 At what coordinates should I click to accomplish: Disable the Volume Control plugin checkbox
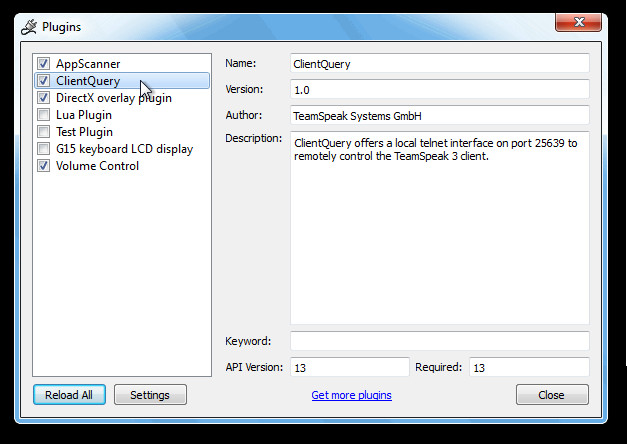coord(43,165)
